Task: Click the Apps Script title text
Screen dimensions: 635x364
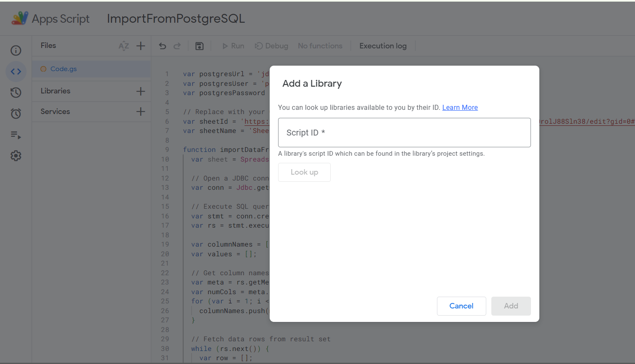Action: (x=61, y=19)
